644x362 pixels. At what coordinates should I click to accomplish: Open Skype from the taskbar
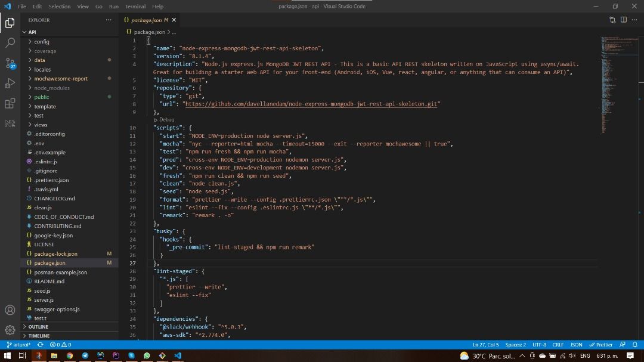131,356
